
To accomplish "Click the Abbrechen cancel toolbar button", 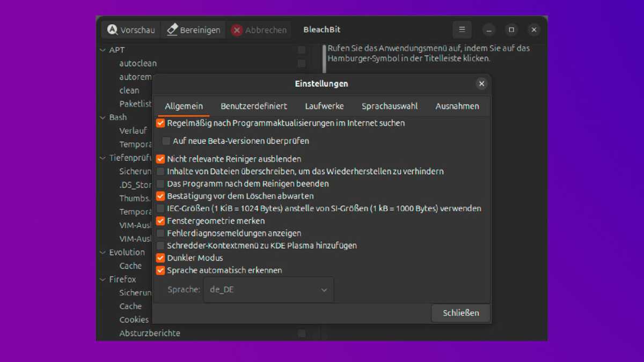I will pos(259,30).
